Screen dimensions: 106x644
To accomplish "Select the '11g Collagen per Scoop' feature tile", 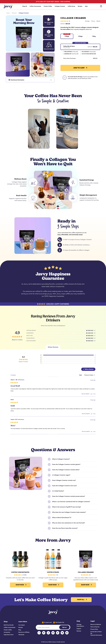I will coord(49,21).
